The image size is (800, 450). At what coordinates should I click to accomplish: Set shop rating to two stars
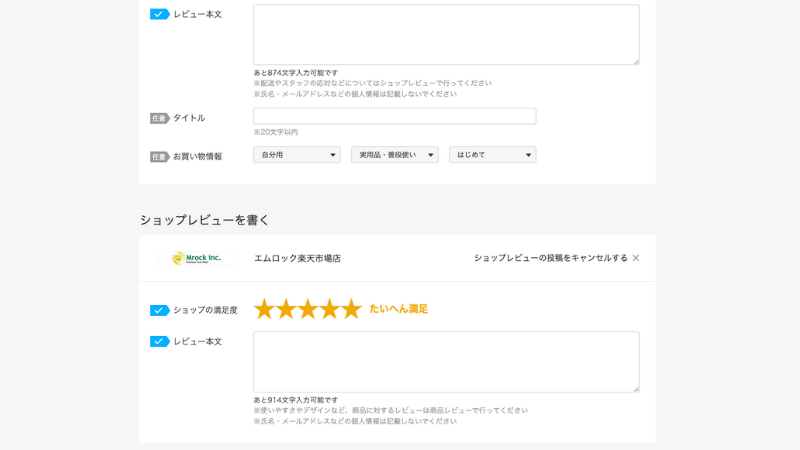point(286,309)
